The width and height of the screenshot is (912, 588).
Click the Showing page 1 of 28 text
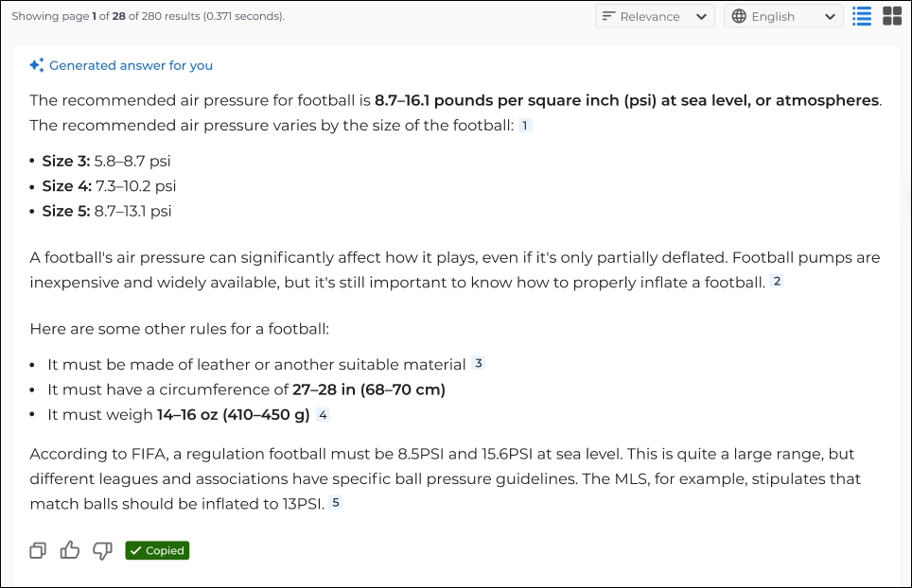pos(148,16)
